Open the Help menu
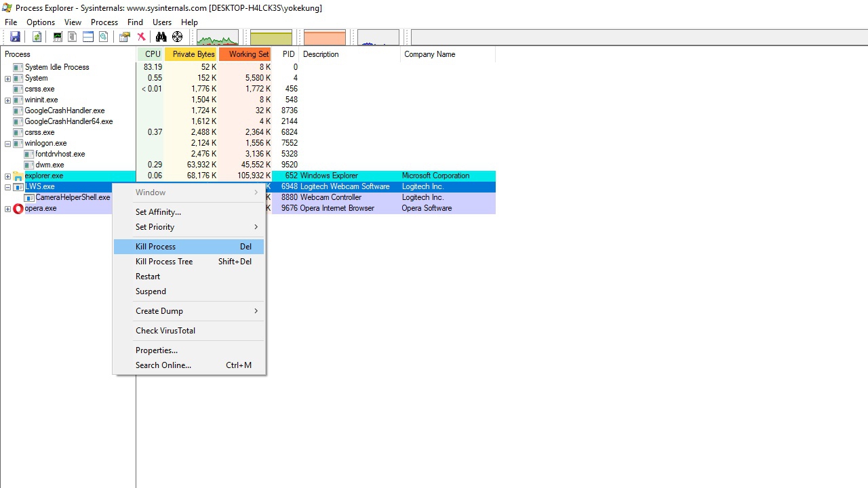 click(x=189, y=22)
